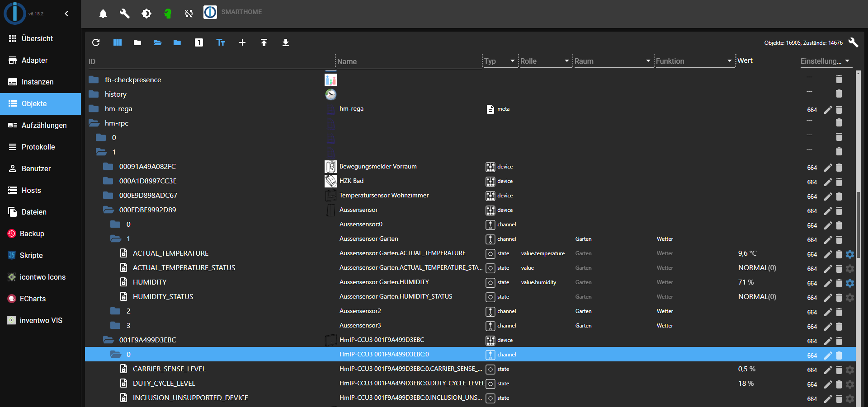Image resolution: width=868 pixels, height=407 pixels.
Task: Toggle theme brightness icon
Action: click(x=146, y=14)
